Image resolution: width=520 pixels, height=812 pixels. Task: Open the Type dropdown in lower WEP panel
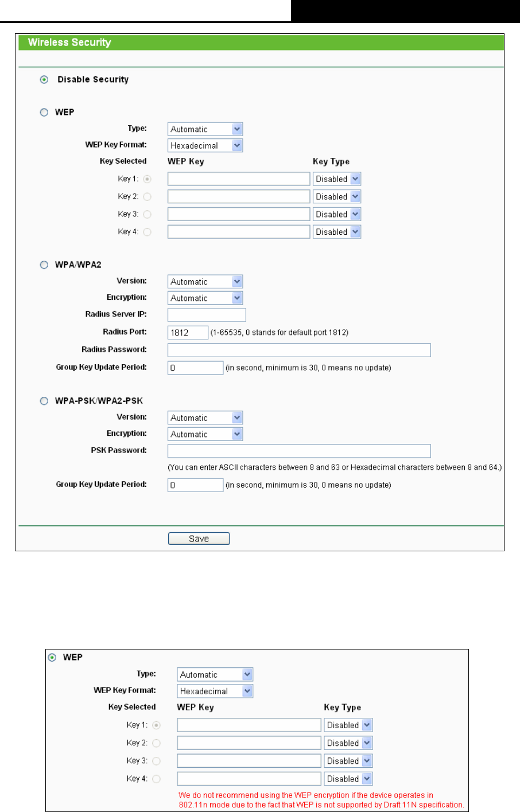[x=215, y=675]
